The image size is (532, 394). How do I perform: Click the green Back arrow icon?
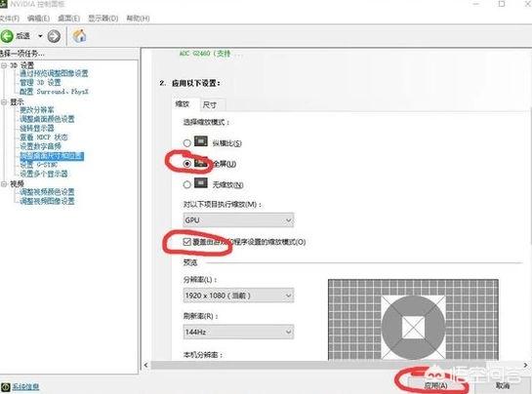point(7,36)
